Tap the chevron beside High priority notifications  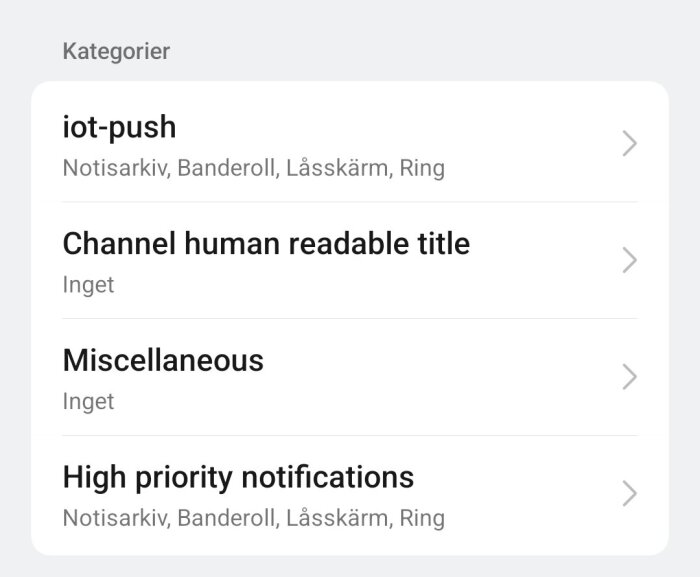pyautogui.click(x=629, y=493)
